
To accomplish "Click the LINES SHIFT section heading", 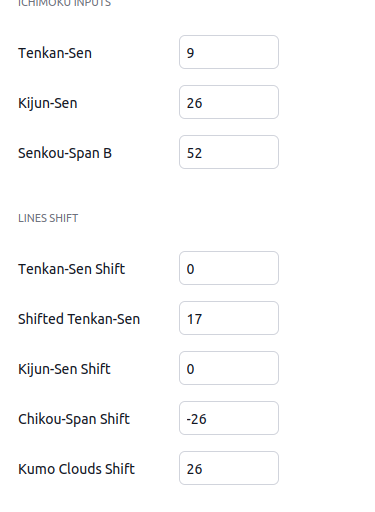I will pyautogui.click(x=48, y=218).
